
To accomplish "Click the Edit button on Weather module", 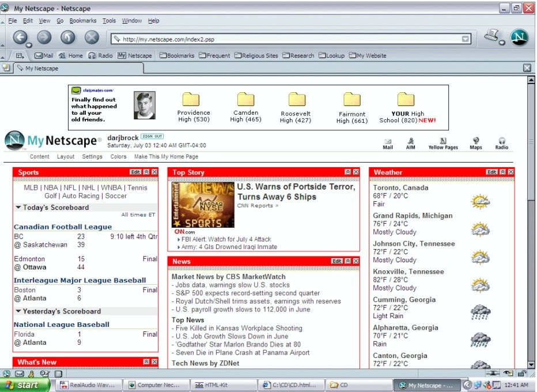I will coord(492,172).
